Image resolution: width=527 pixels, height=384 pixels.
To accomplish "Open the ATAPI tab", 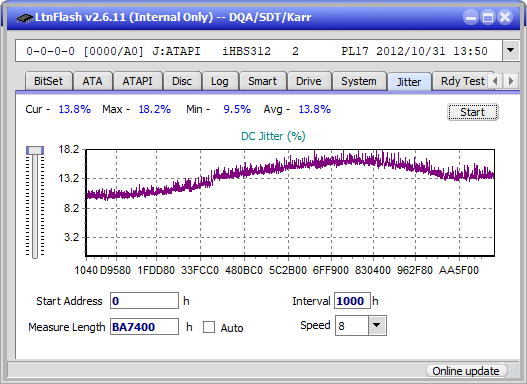I will pos(137,81).
